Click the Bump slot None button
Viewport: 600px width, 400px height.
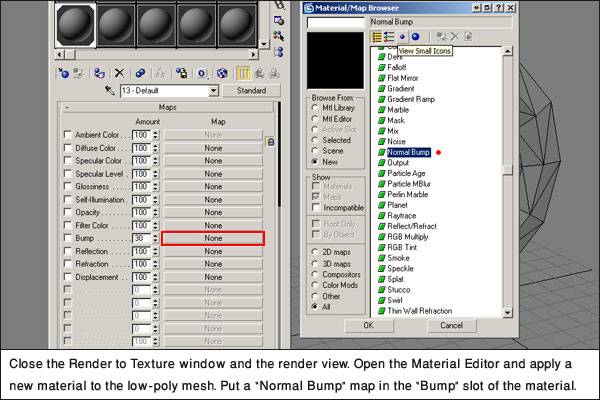pos(213,238)
